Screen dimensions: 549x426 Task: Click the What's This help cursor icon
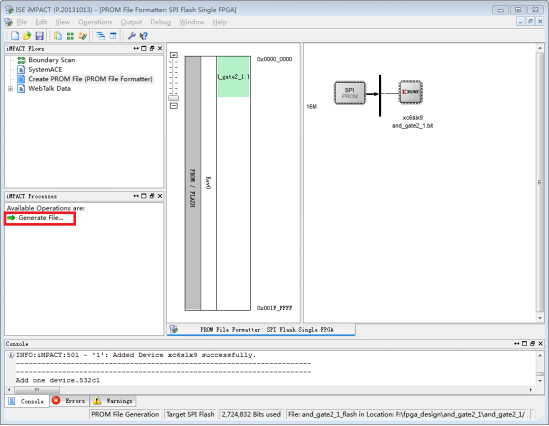(144, 36)
